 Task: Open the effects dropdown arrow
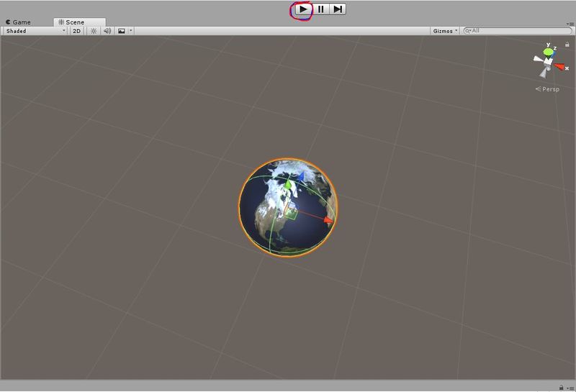(131, 31)
